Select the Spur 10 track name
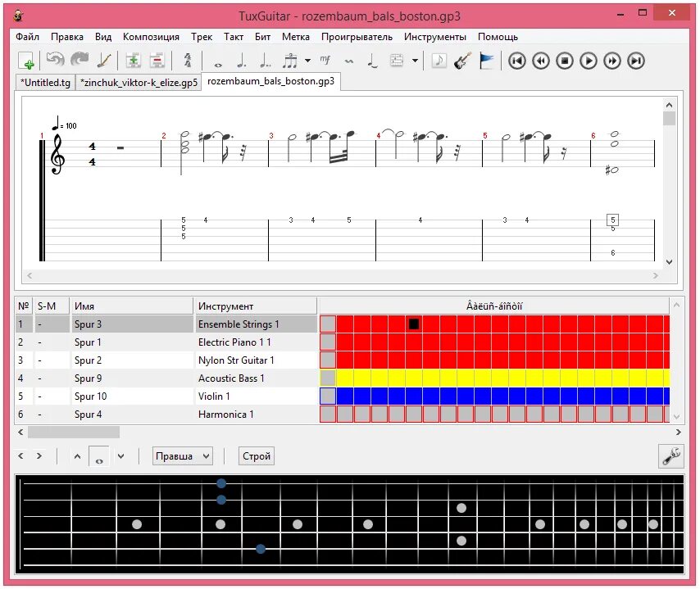 coord(91,396)
